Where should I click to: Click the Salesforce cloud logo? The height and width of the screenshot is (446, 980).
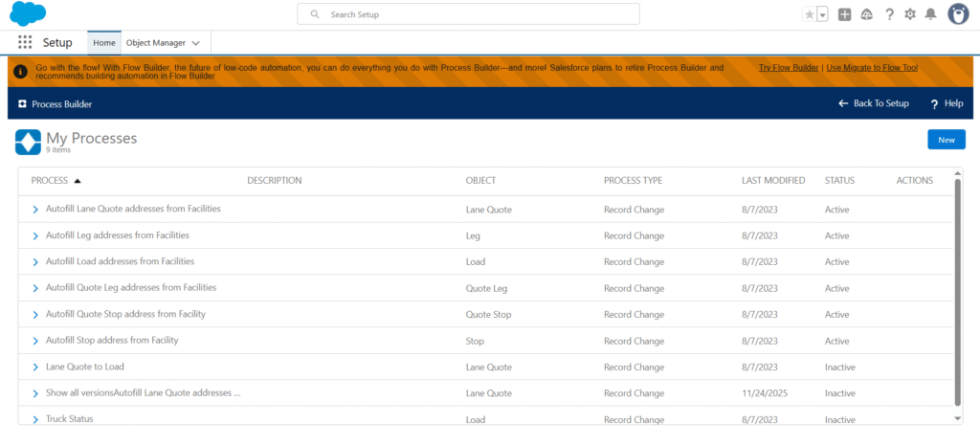pos(28,14)
